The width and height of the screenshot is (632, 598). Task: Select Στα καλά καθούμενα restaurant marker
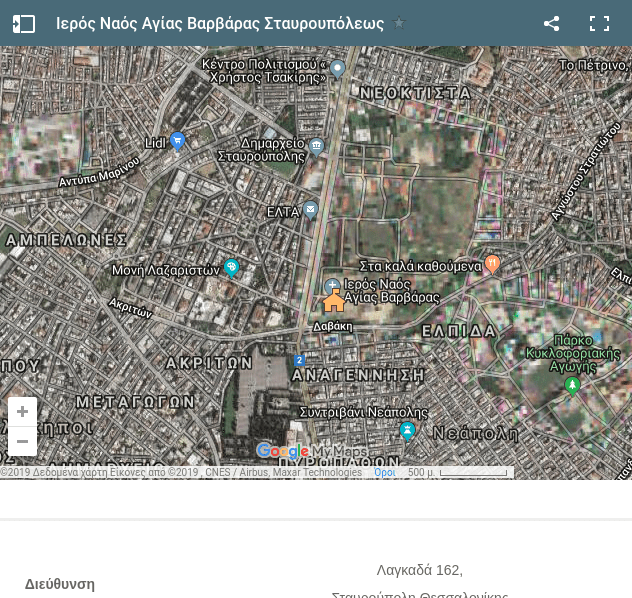pos(492,264)
